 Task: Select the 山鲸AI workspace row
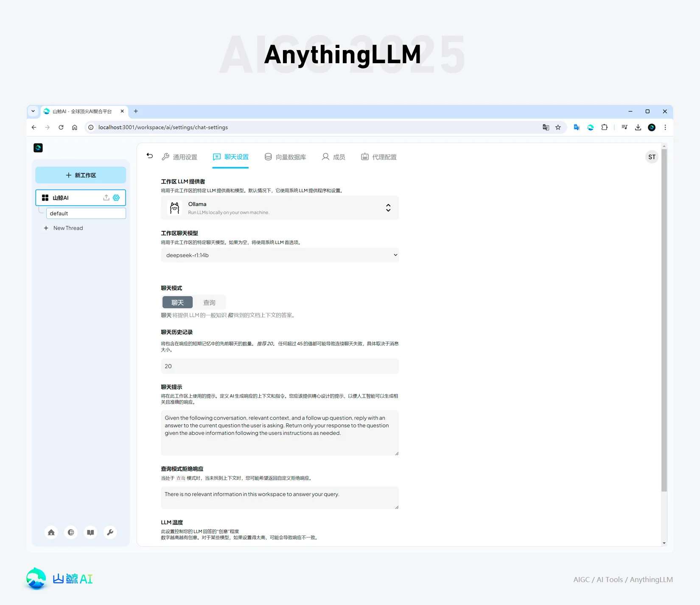[x=81, y=198]
